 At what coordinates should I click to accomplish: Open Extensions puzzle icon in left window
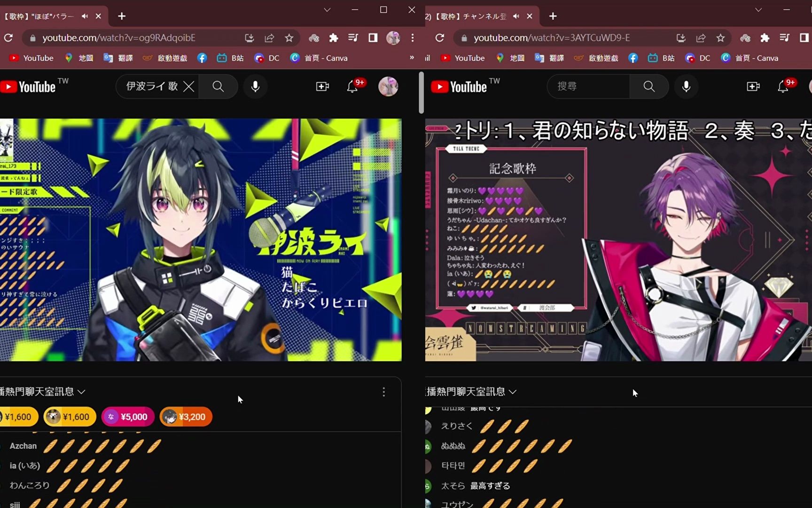click(334, 38)
